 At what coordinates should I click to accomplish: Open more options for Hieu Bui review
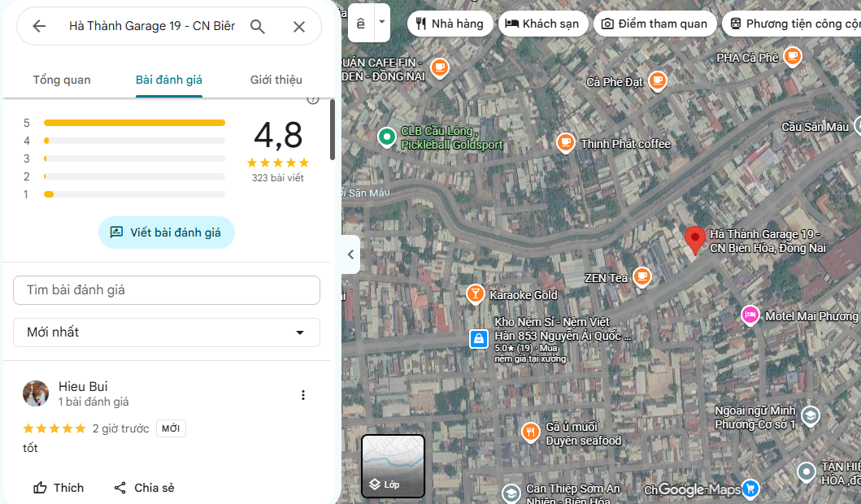tap(303, 395)
